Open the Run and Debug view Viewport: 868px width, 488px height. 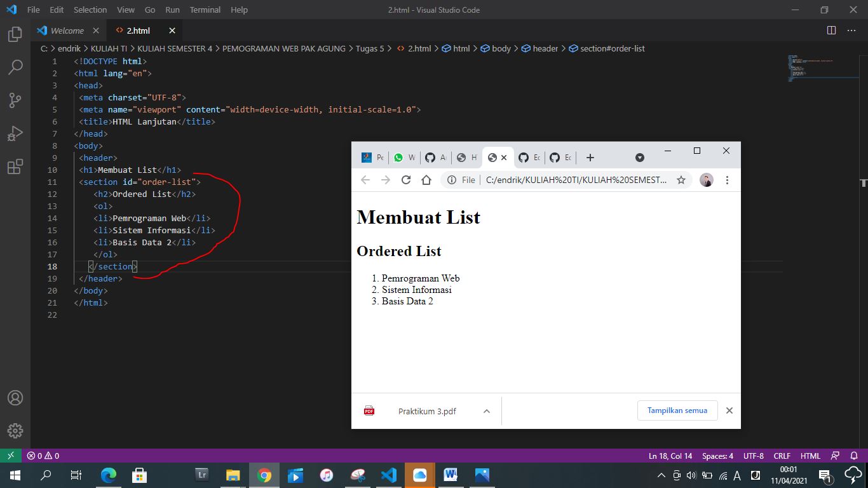pyautogui.click(x=15, y=133)
